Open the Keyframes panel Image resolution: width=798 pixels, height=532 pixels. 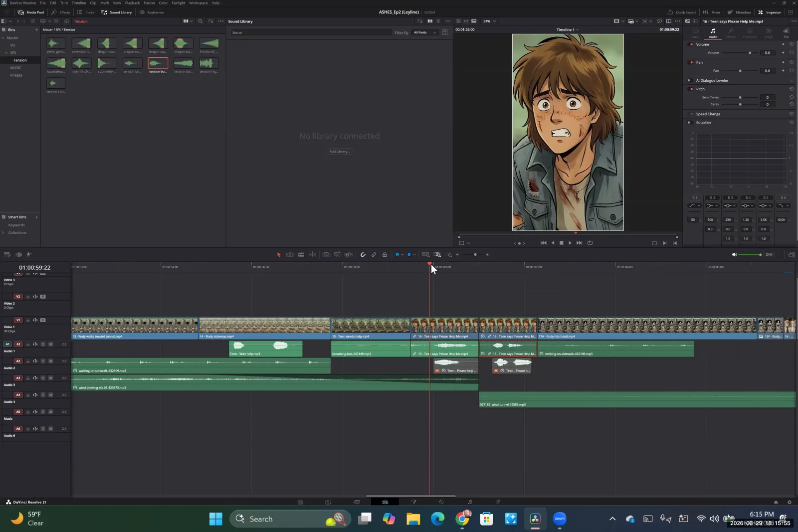[x=152, y=12]
